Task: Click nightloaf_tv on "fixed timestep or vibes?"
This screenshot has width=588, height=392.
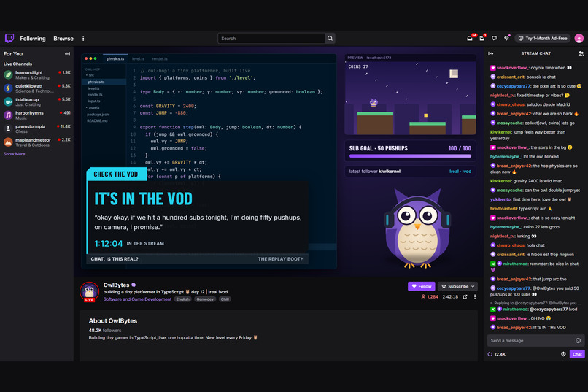Action: click(x=503, y=96)
